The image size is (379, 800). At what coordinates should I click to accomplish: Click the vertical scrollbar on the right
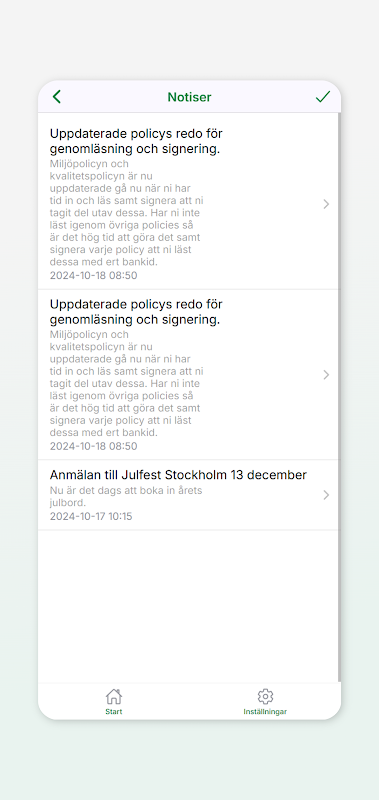click(340, 397)
